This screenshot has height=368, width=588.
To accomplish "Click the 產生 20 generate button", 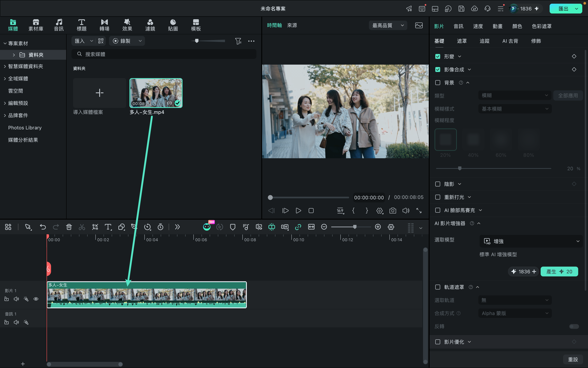I will pyautogui.click(x=559, y=272).
